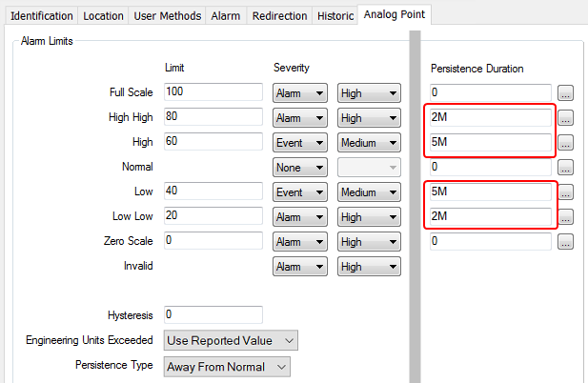Open the High row Medium priority dropdown
588x383 pixels.
(368, 143)
